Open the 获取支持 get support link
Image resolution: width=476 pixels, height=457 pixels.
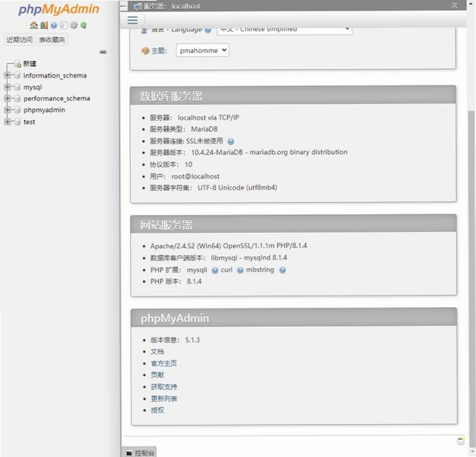click(164, 387)
